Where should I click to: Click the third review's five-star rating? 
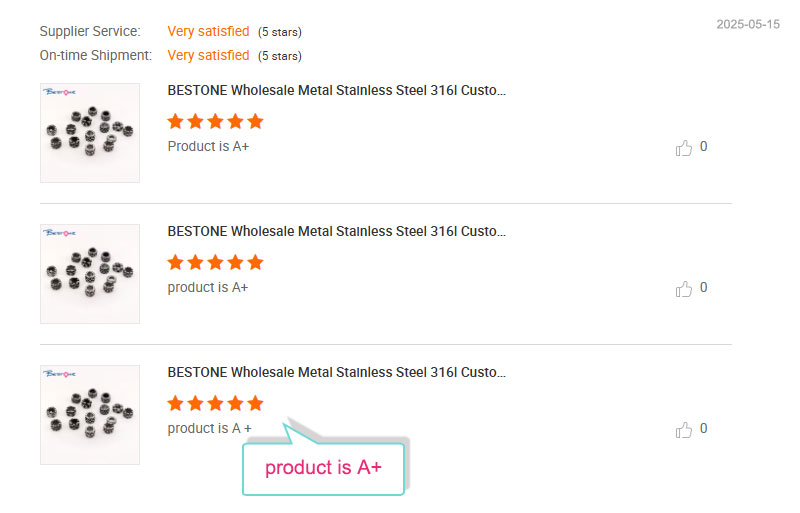click(215, 403)
